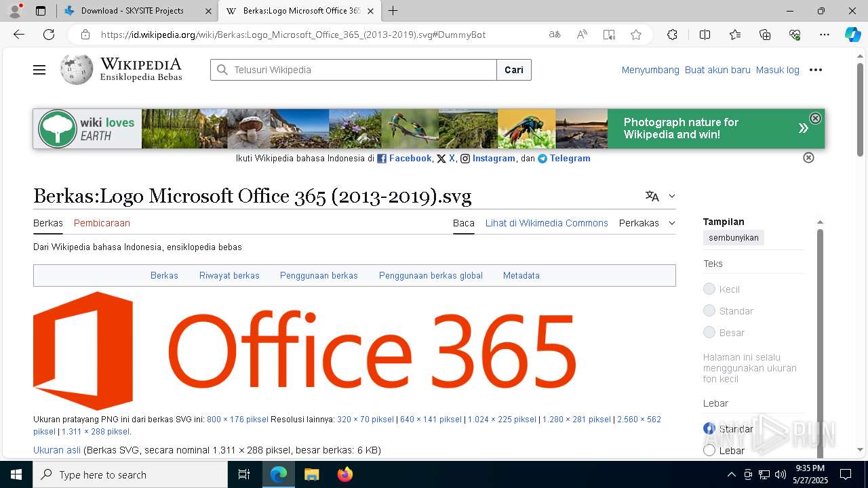Click the browser page vertical scrollbar
The height and width of the screenshot is (488, 868).
(861, 108)
